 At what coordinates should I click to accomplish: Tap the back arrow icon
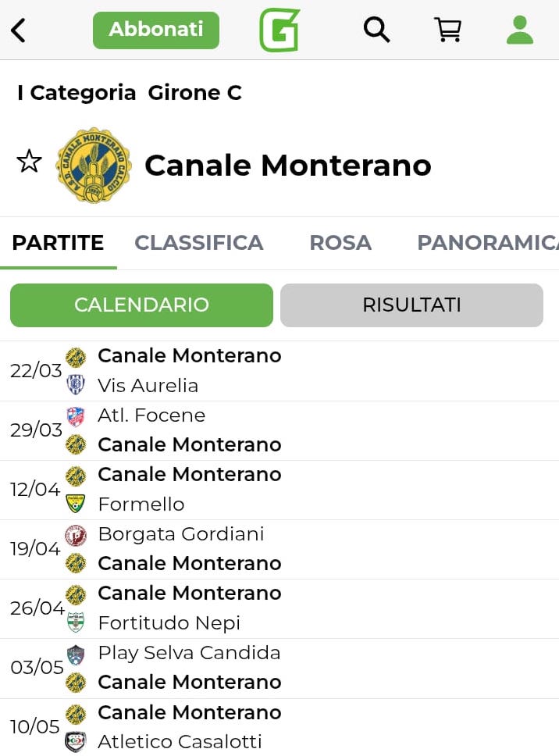click(19, 30)
